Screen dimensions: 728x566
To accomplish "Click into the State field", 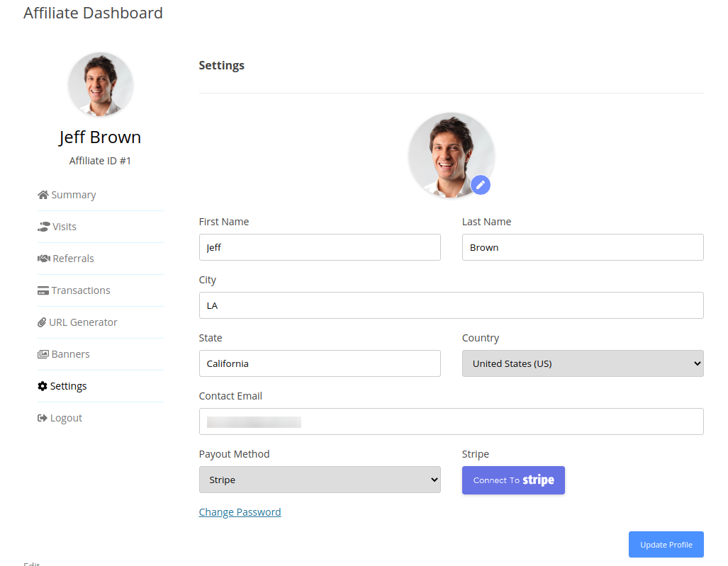I will click(320, 363).
